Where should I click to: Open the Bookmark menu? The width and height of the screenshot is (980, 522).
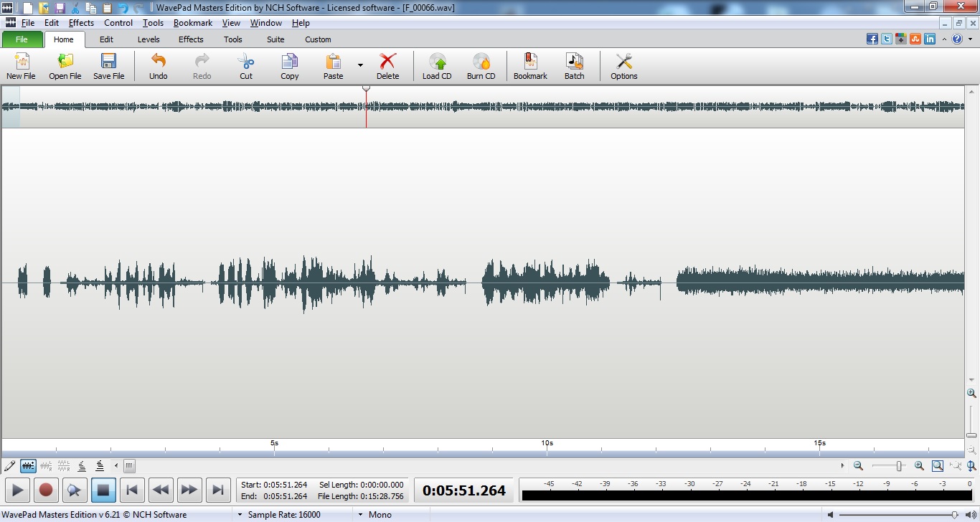pos(193,23)
